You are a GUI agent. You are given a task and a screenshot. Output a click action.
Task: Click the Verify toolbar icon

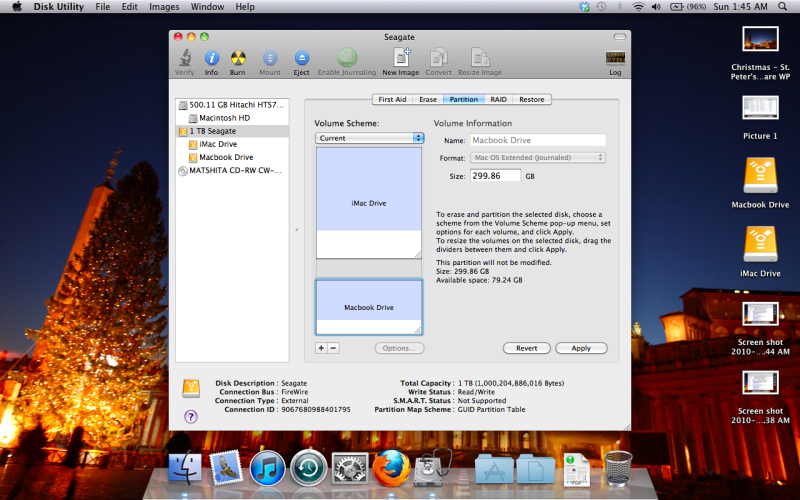coord(185,62)
